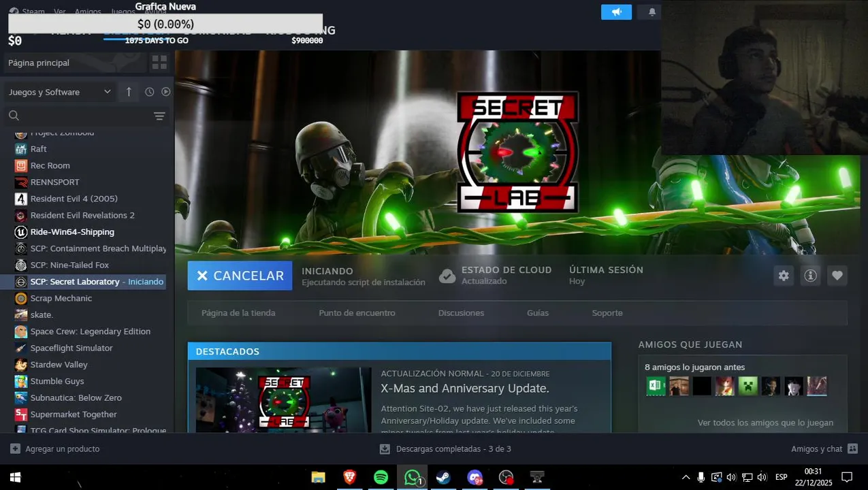Image resolution: width=868 pixels, height=490 pixels.
Task: Show hidden system tray icons chevron
Action: pos(686,477)
